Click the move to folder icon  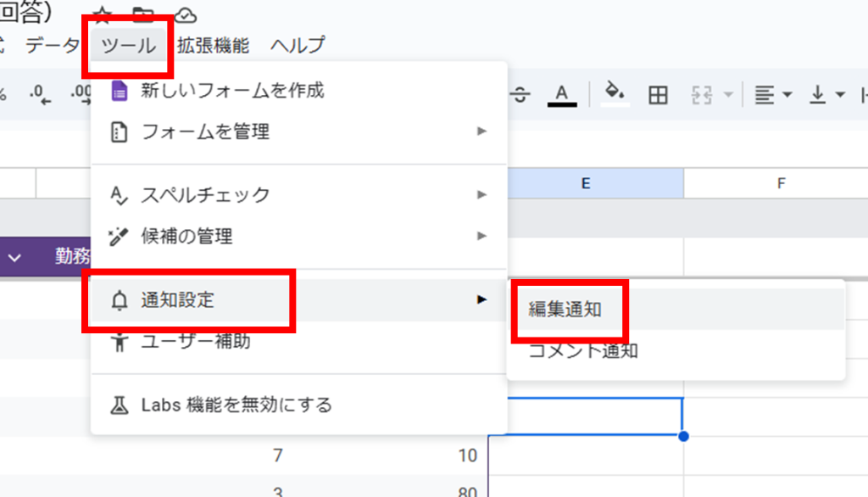click(x=142, y=14)
